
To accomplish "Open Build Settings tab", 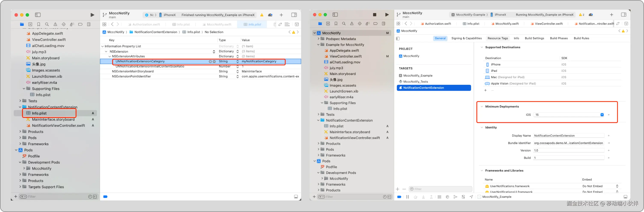I will pos(534,38).
